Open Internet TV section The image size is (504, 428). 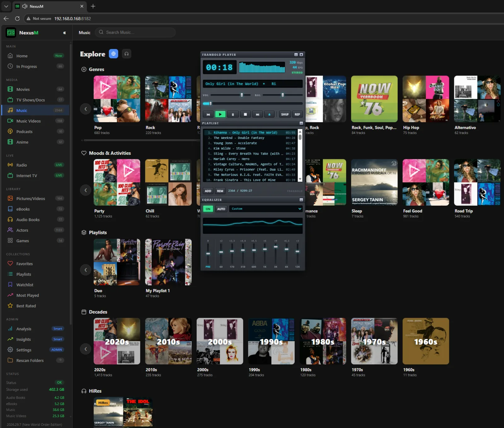(35, 176)
